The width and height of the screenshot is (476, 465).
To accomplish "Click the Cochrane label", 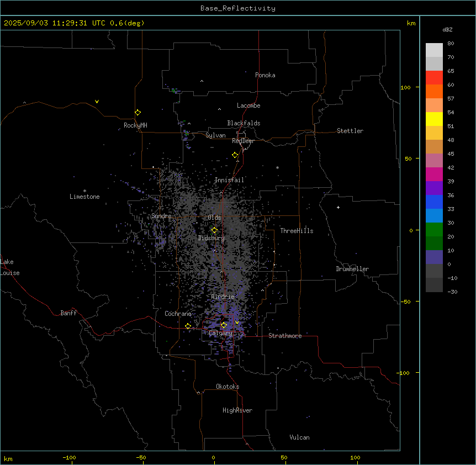I will coord(178,314).
